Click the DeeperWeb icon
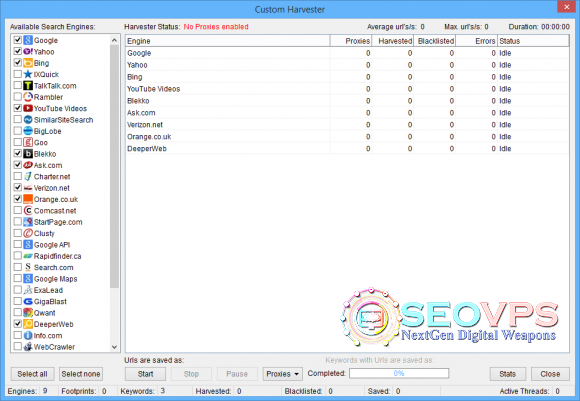 [28, 324]
